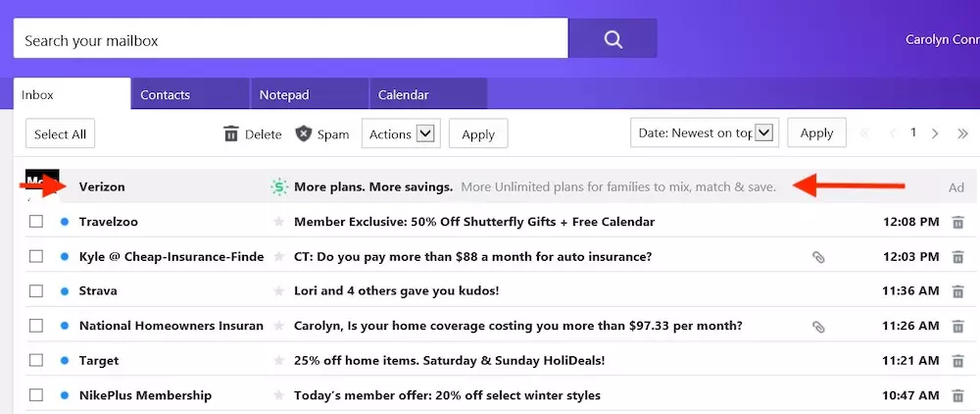Screen dimensions: 980x414
Task: Star the Strava kudos email
Action: (x=278, y=290)
